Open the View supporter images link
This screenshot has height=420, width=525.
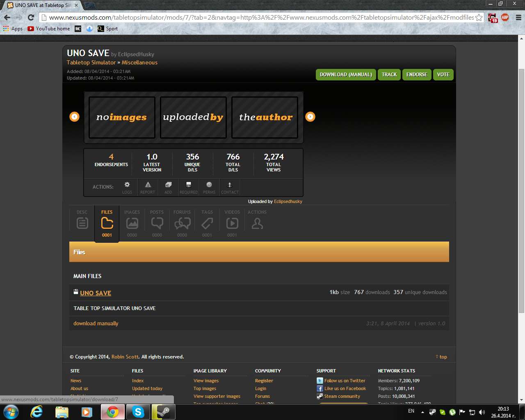pos(217,396)
